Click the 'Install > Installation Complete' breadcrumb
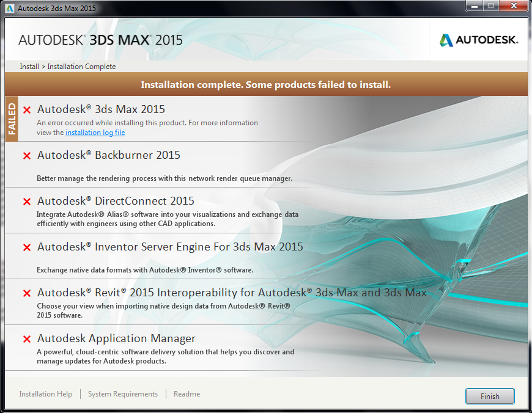The height and width of the screenshot is (413, 532). pyautogui.click(x=67, y=67)
